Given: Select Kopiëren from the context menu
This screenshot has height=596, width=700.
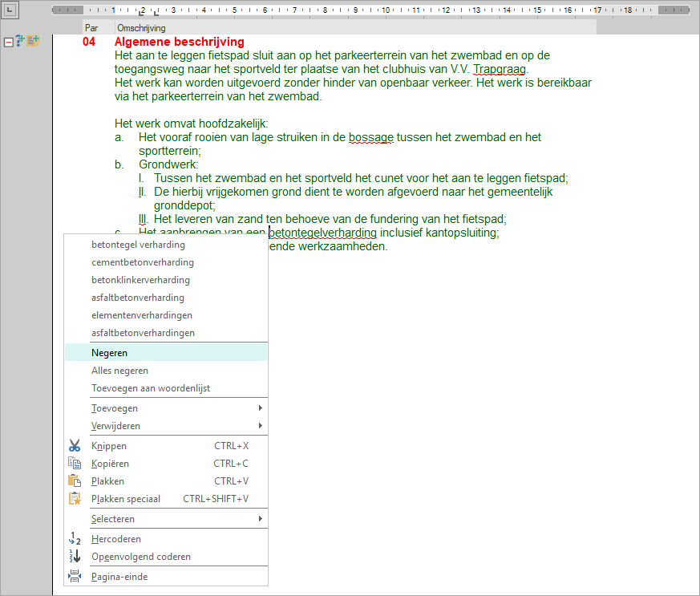Looking at the screenshot, I should pos(166,464).
